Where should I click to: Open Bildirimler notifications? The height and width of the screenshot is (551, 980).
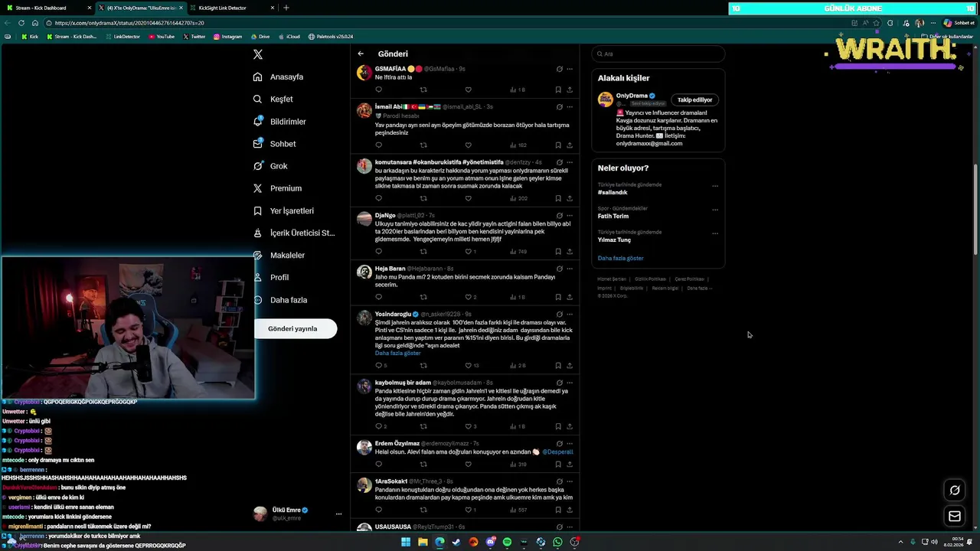click(x=280, y=122)
